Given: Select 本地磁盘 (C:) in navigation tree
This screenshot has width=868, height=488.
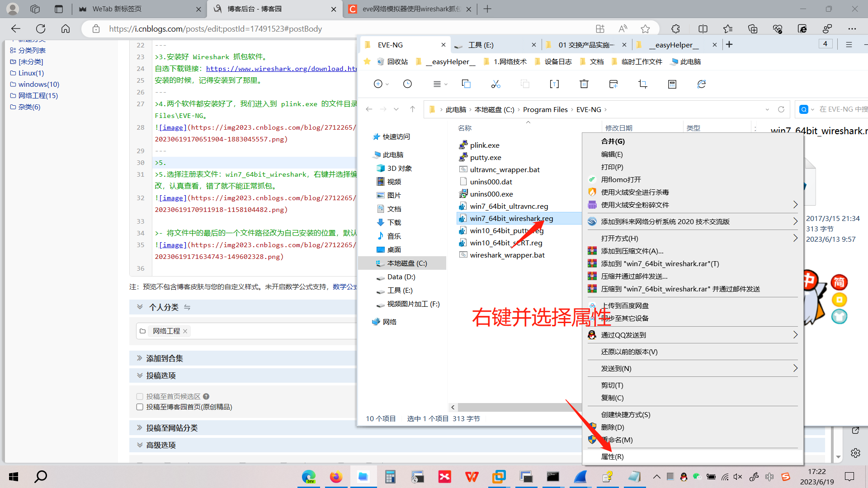Looking at the screenshot, I should point(401,263).
